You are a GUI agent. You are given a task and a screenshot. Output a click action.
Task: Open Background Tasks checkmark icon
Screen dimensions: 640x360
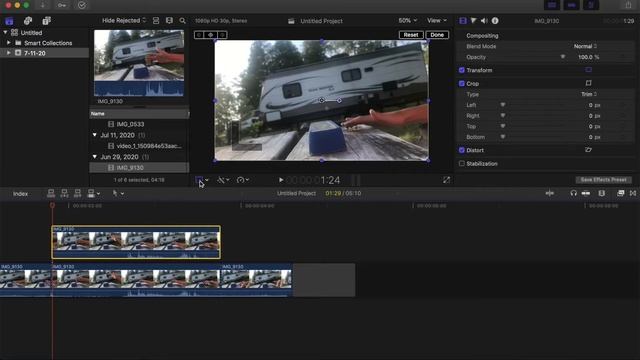click(82, 5)
